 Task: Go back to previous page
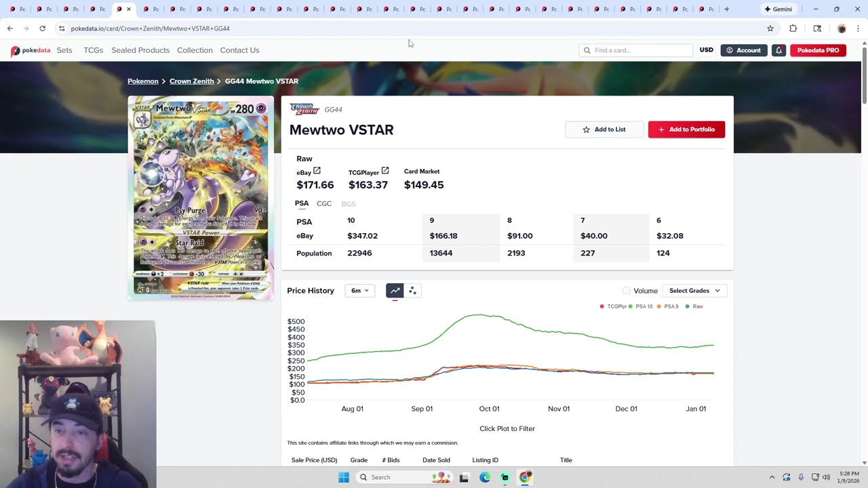(9, 28)
